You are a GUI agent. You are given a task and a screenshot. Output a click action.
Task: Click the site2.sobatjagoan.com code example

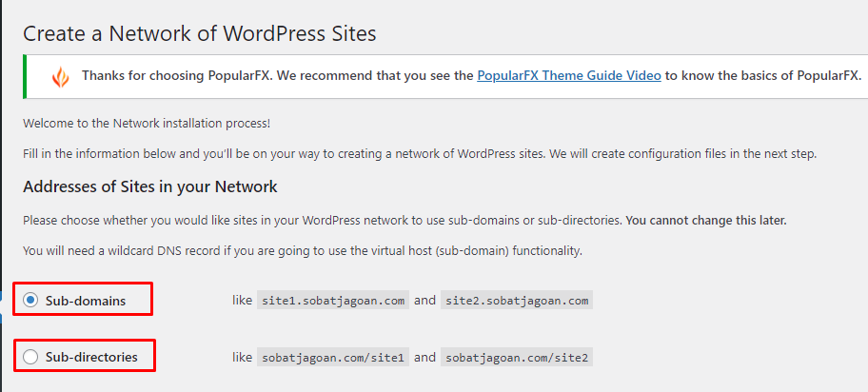[x=517, y=302]
